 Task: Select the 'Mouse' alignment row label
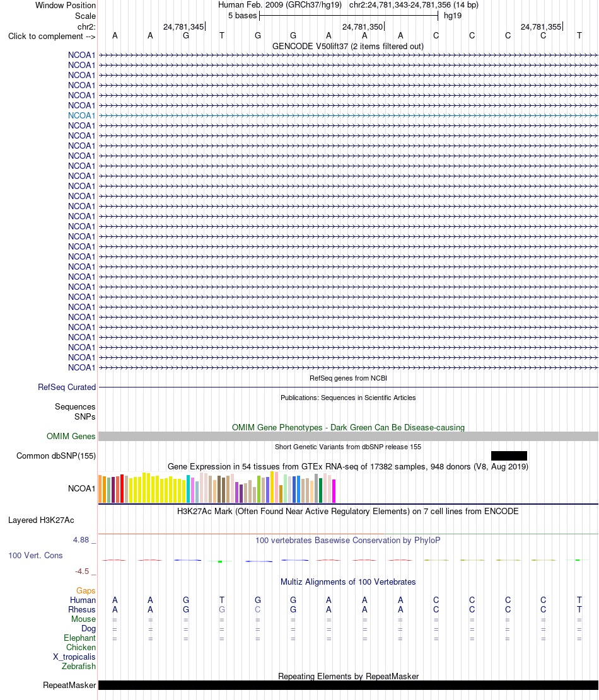(83, 619)
